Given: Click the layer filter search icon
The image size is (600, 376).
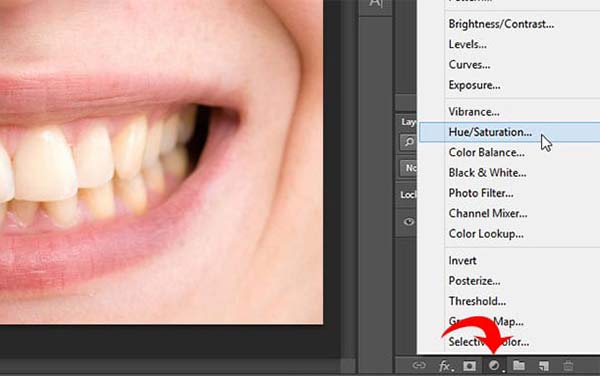Looking at the screenshot, I should click(409, 142).
